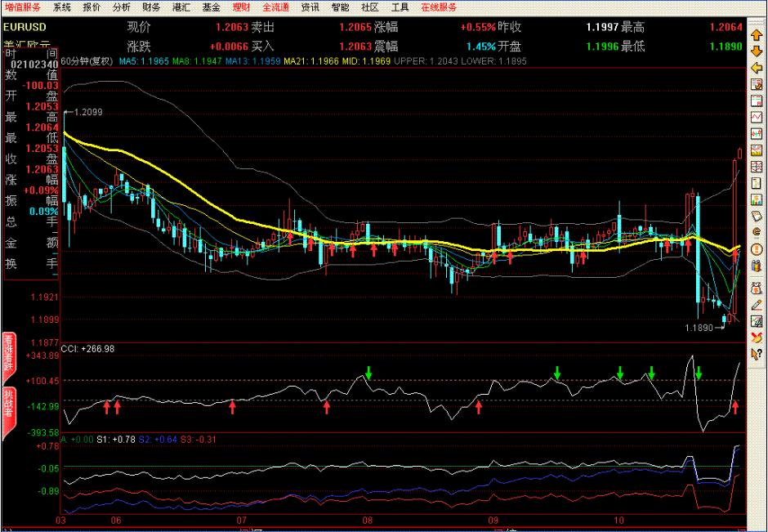The height and width of the screenshot is (532, 768).
Task: Click the +0.55% 涨幅 quote value
Action: [x=478, y=27]
